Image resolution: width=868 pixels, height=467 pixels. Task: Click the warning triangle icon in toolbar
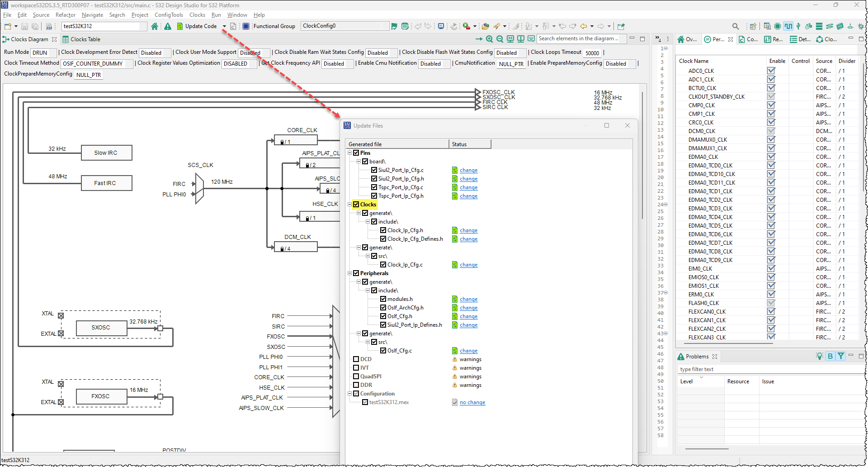[168, 26]
